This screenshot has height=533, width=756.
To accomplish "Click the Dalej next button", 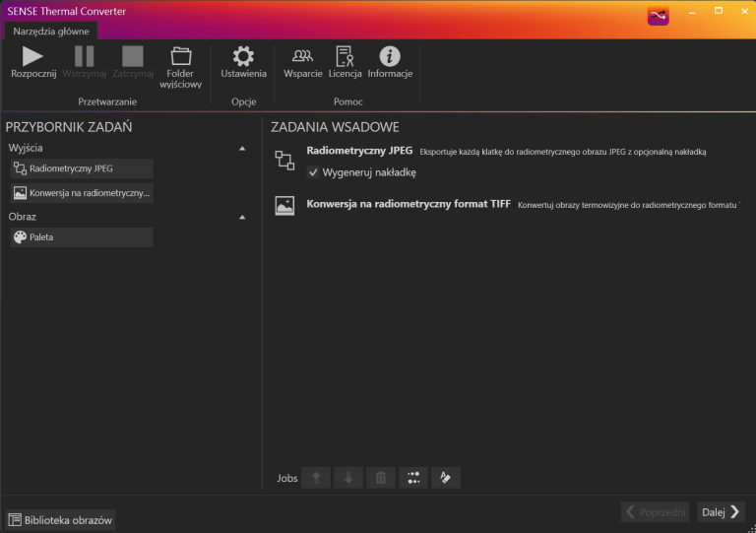I will tap(721, 511).
